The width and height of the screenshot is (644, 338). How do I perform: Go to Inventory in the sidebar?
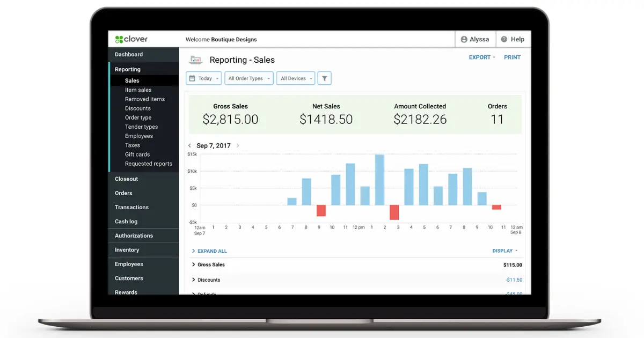click(x=127, y=250)
